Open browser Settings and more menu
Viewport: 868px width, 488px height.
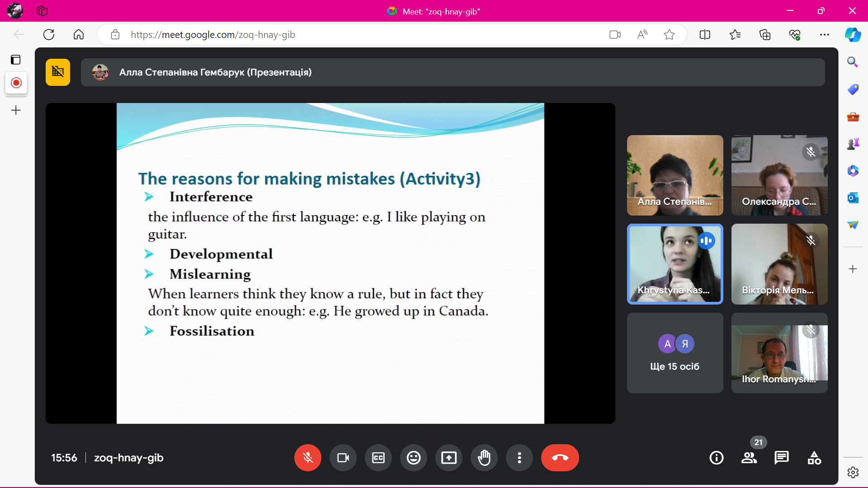click(x=825, y=35)
